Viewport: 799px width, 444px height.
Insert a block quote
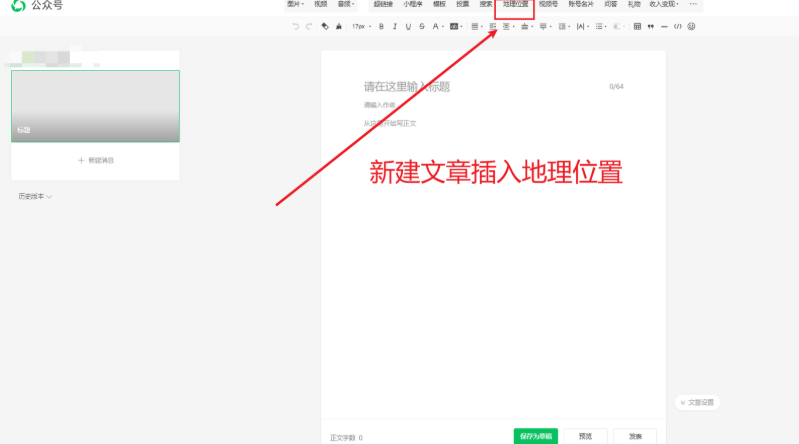[x=651, y=27]
